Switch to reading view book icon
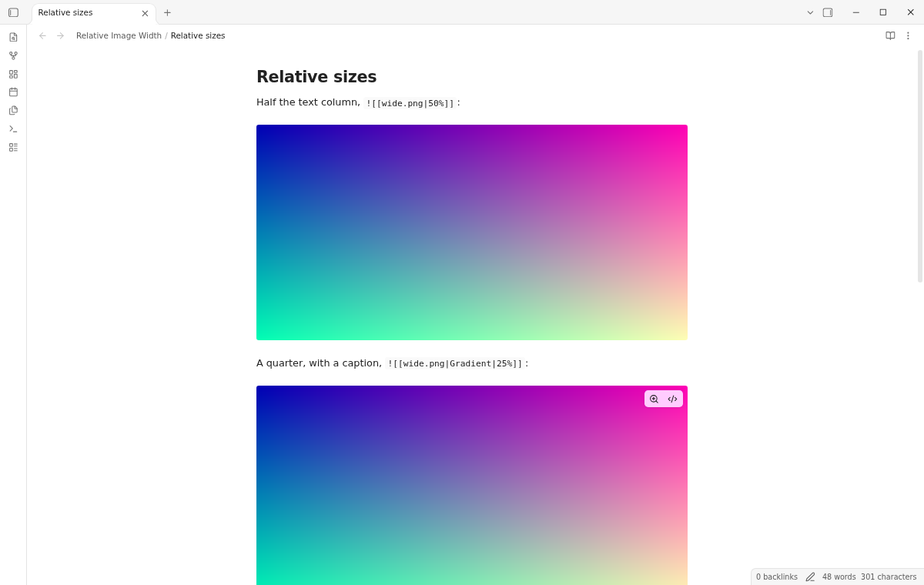 point(890,35)
